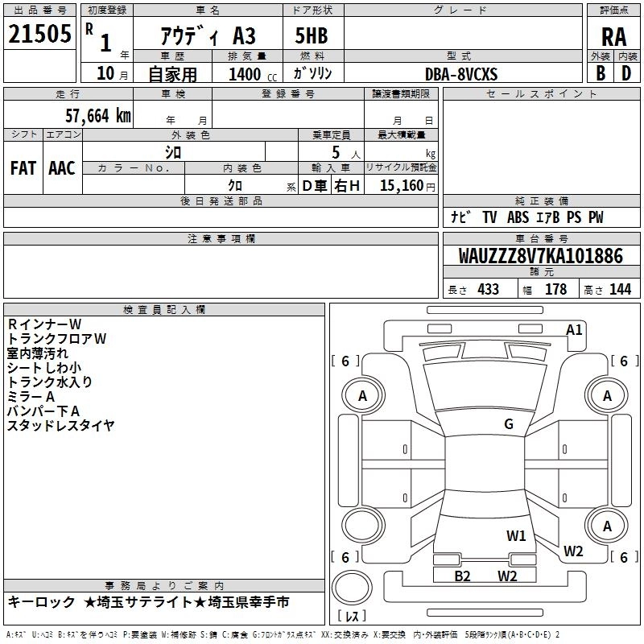Click the ナビ equipment label

(460, 217)
